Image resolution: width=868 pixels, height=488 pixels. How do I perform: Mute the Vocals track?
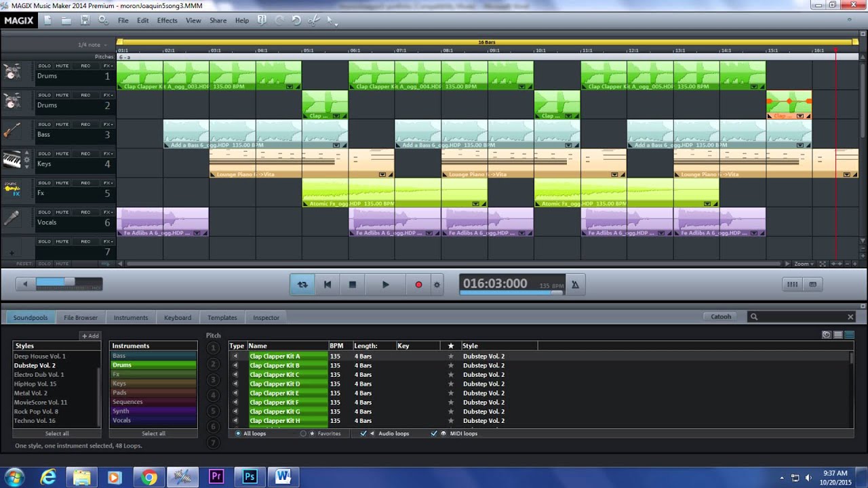coord(62,212)
